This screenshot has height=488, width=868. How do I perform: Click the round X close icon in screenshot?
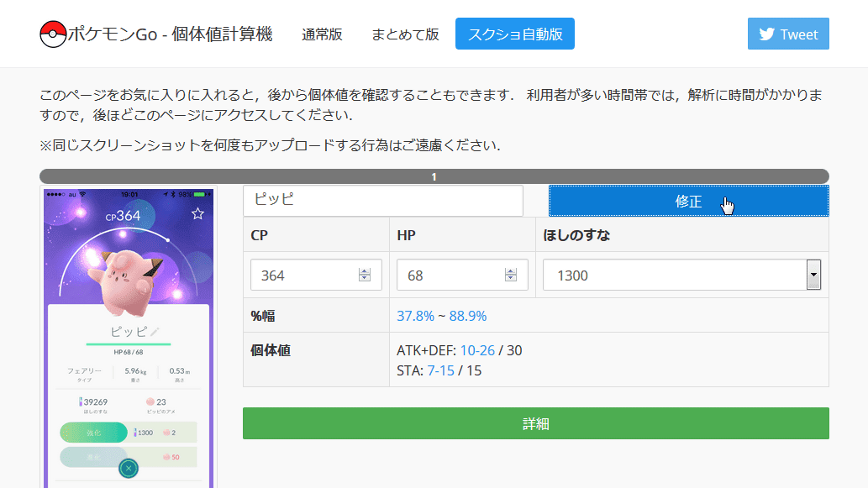coord(129,469)
